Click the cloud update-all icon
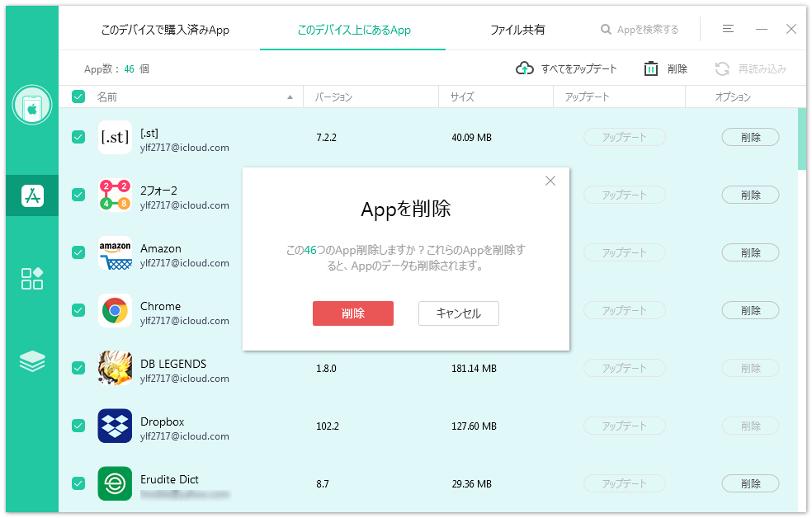 [x=525, y=68]
